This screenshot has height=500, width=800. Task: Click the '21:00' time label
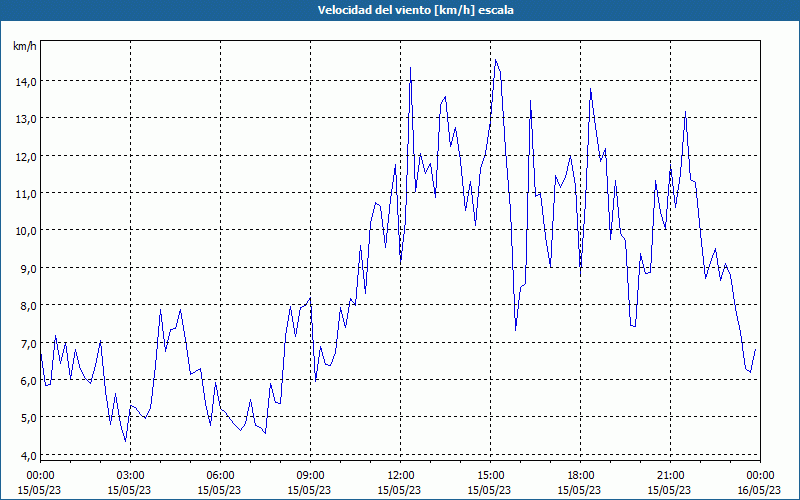click(670, 476)
